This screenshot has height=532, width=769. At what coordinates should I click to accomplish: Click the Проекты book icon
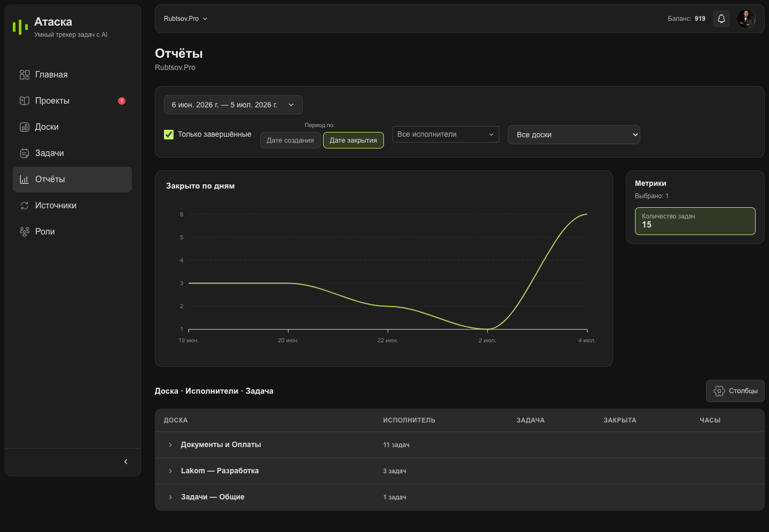(x=25, y=101)
